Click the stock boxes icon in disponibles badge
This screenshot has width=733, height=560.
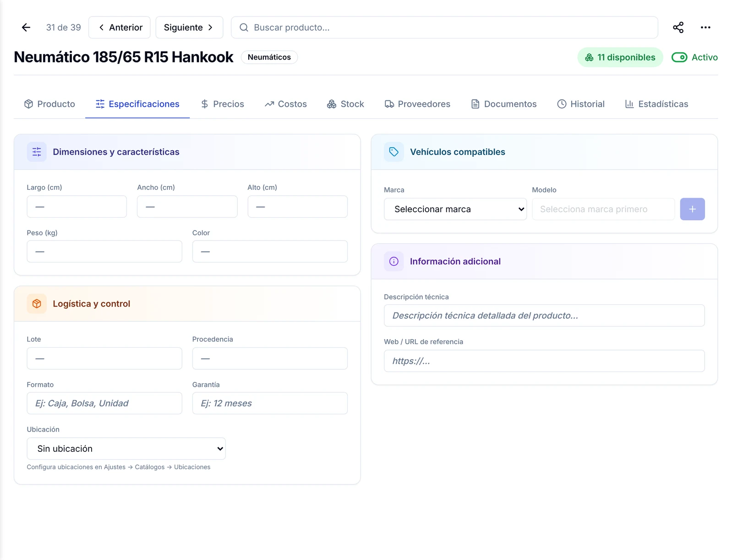pyautogui.click(x=589, y=57)
